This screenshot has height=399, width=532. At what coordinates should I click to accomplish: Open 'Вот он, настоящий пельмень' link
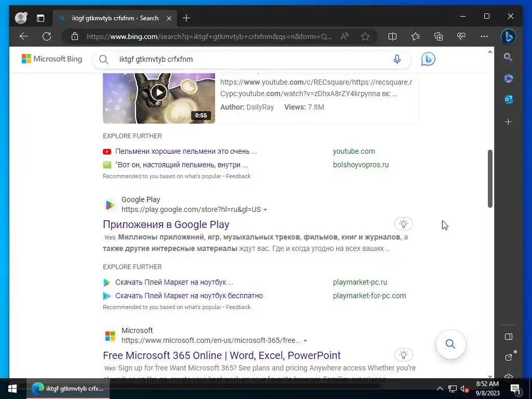181,165
